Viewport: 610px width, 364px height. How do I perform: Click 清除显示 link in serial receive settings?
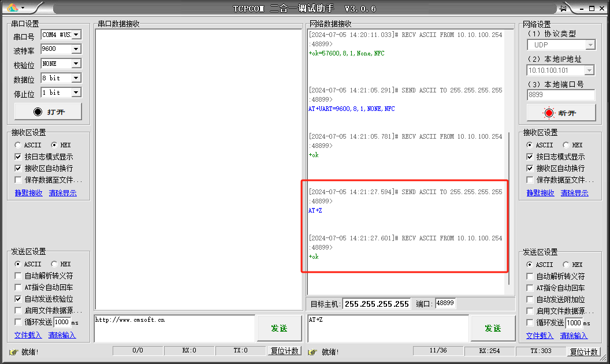point(62,193)
